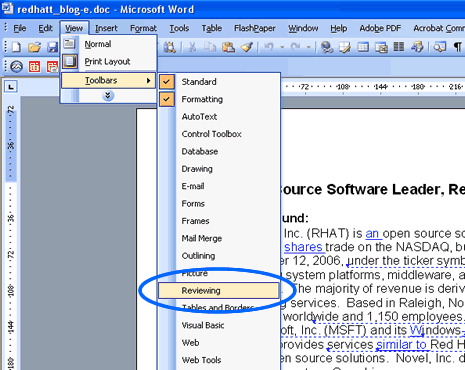The image size is (465, 370).
Task: Click the round blue icon on second toolbar
Action: click(x=17, y=66)
